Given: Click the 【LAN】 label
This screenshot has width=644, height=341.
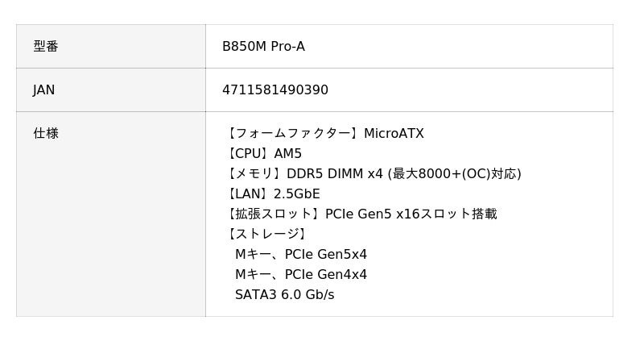Looking at the screenshot, I should point(248,194).
